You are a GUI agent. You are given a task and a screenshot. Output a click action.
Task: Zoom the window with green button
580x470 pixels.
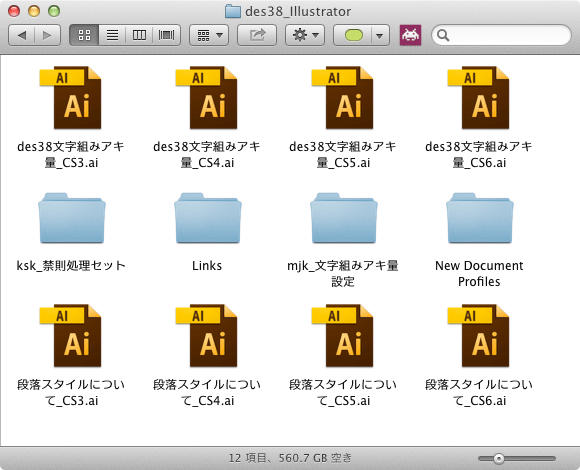(54, 11)
